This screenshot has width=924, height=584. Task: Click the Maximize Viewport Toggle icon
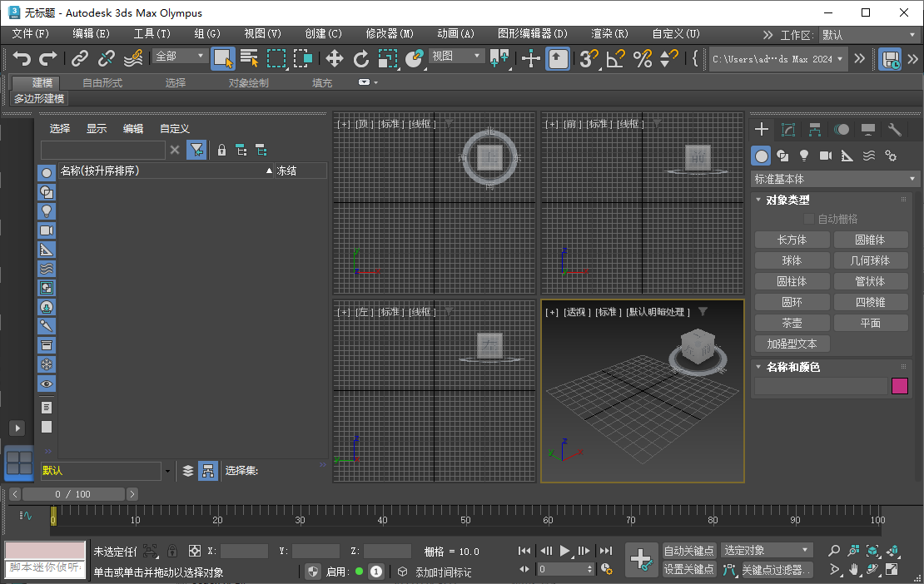[x=892, y=570]
